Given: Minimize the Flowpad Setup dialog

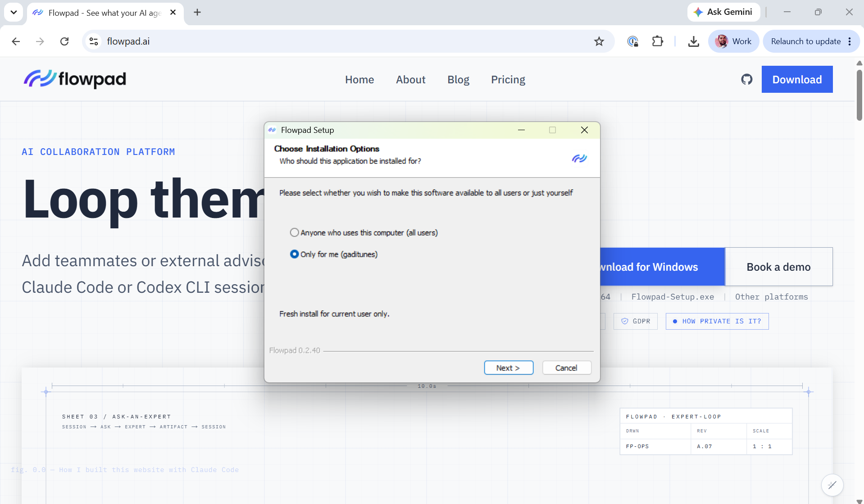Looking at the screenshot, I should click(521, 130).
